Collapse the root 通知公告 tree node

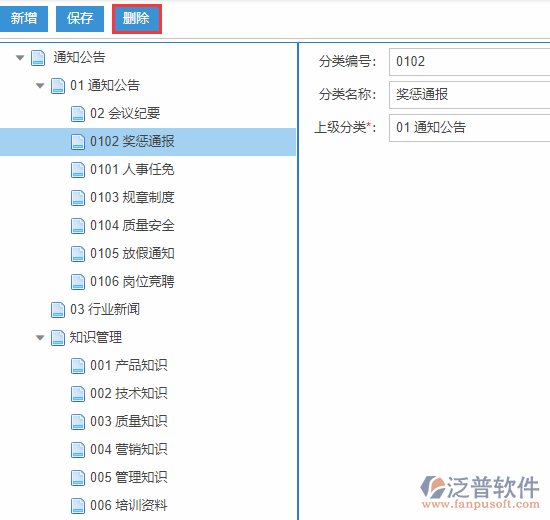[20, 58]
